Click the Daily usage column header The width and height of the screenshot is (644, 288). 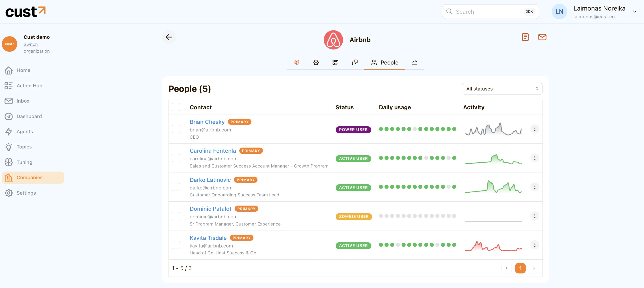click(395, 107)
